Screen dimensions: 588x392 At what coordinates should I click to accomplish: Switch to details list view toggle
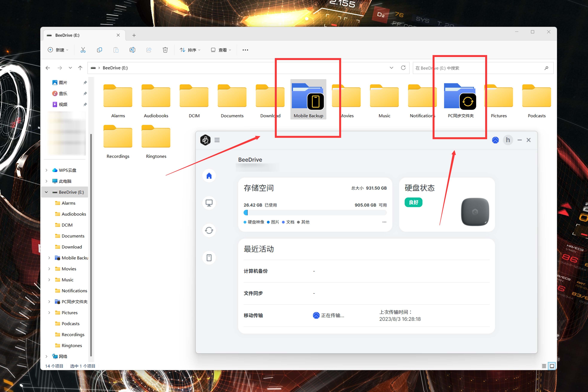tap(544, 366)
